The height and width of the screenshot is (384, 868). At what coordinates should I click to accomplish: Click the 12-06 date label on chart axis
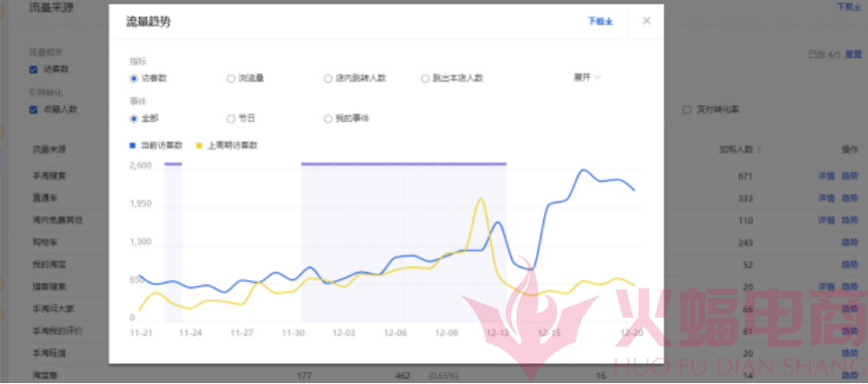click(395, 333)
